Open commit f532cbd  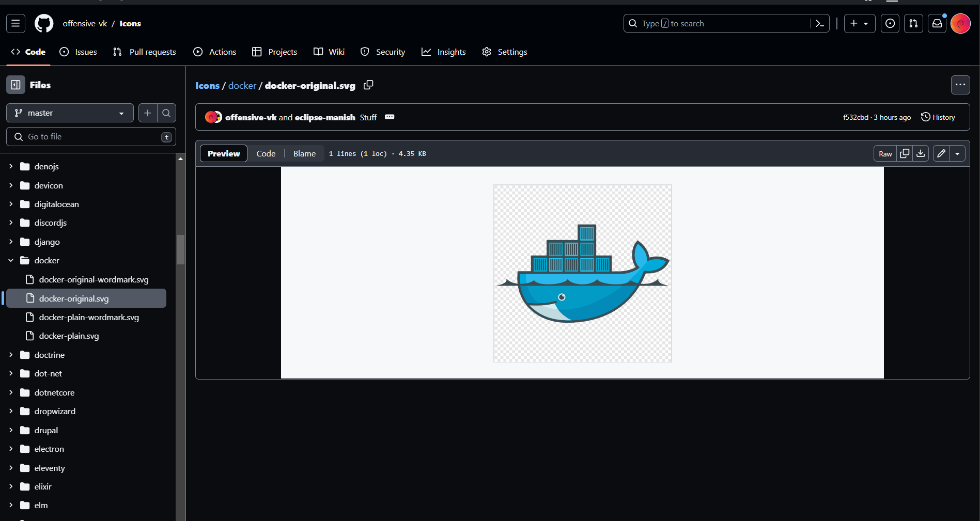tap(855, 117)
